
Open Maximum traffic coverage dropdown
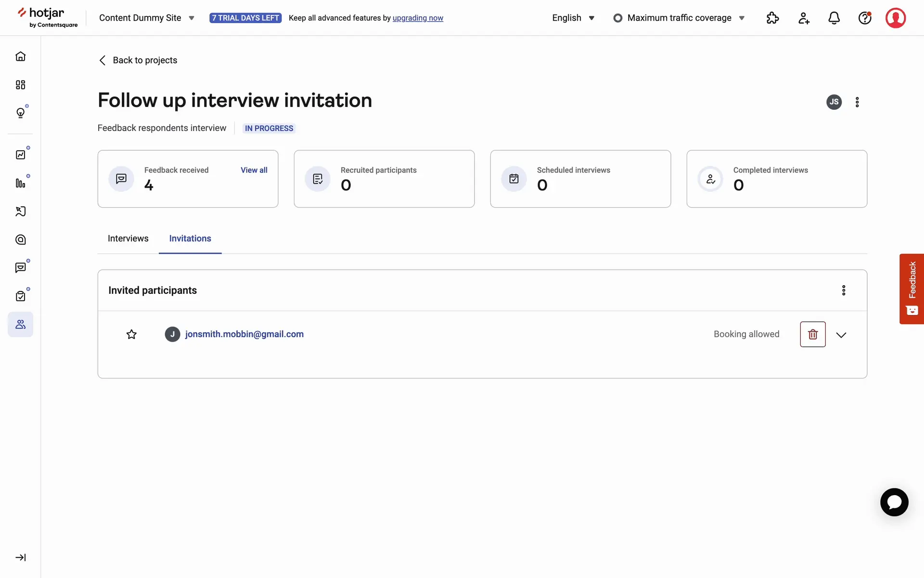click(679, 18)
